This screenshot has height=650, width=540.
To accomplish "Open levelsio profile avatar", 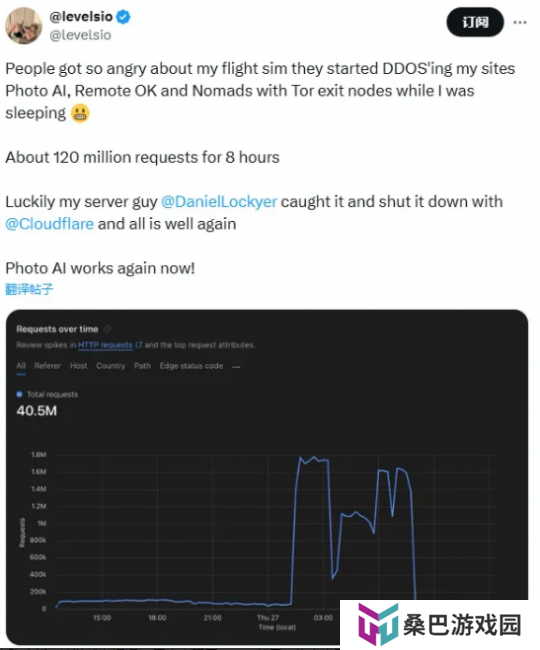I will 23,26.
